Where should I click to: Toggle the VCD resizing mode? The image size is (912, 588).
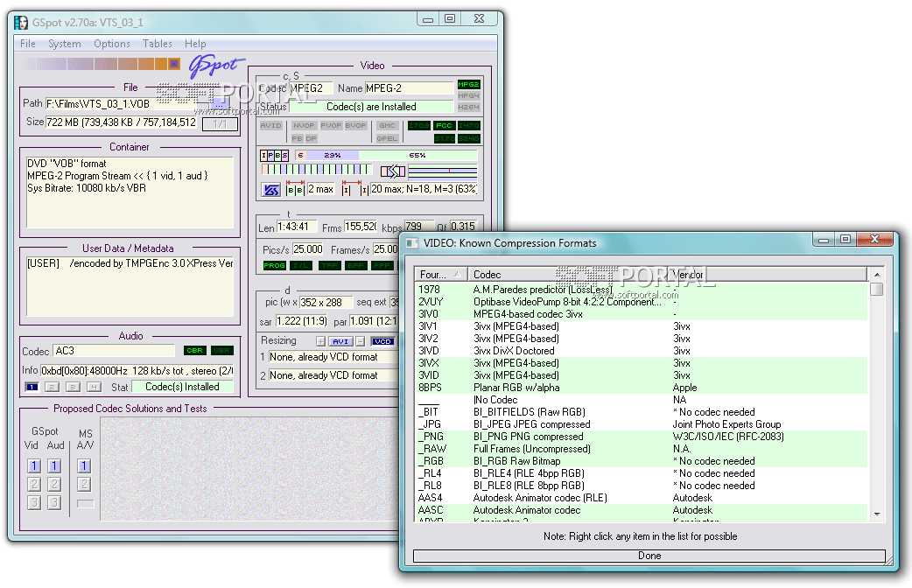[382, 341]
